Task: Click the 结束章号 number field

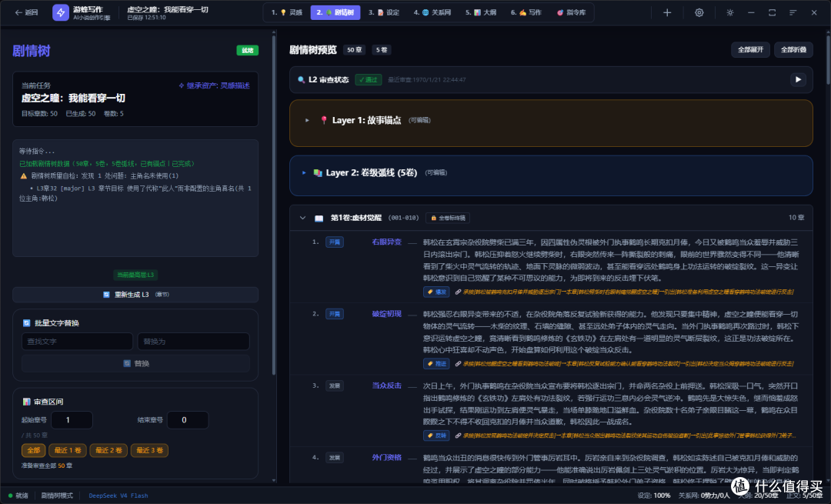Action: coord(188,419)
